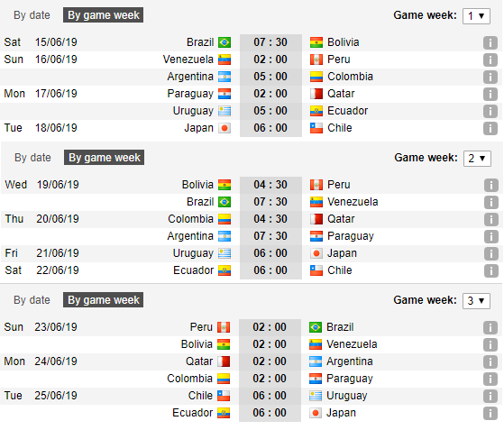Expand the Game week 1 dropdown
Screen dimensions: 504x430
point(476,16)
